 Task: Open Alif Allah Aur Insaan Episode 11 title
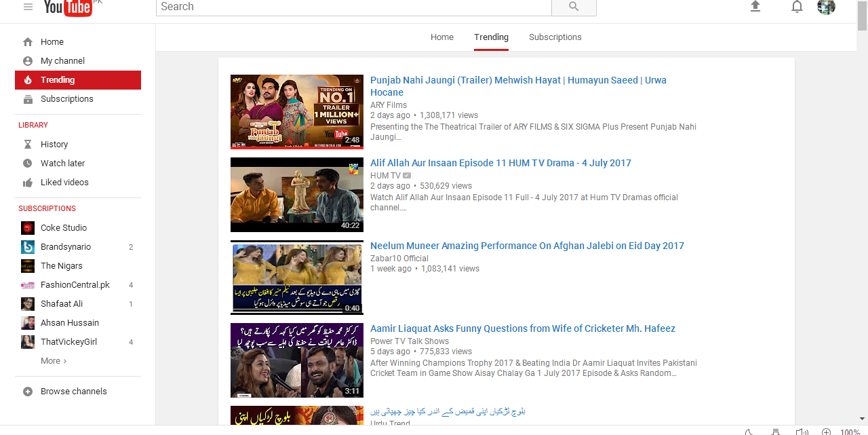coord(500,163)
